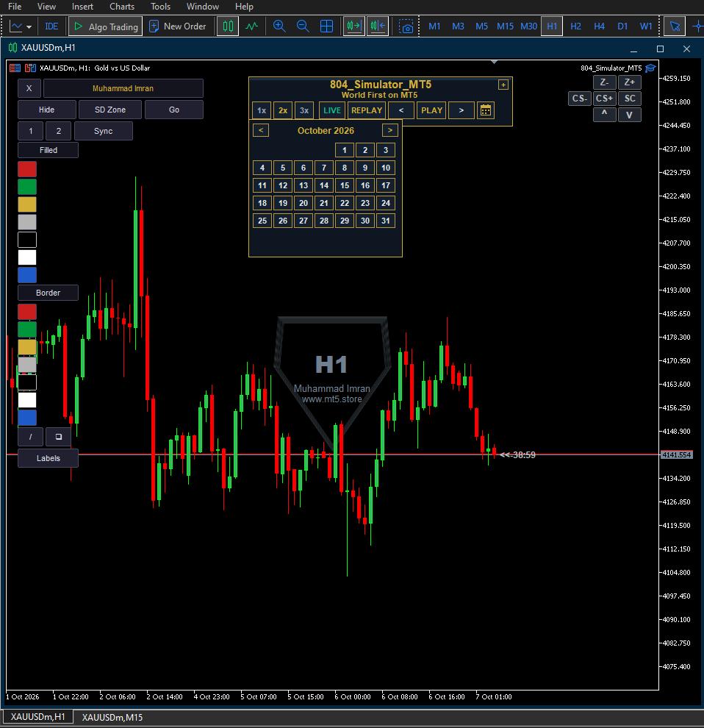Go to previous month in calendar
Image resolution: width=704 pixels, height=728 pixels.
coord(261,130)
